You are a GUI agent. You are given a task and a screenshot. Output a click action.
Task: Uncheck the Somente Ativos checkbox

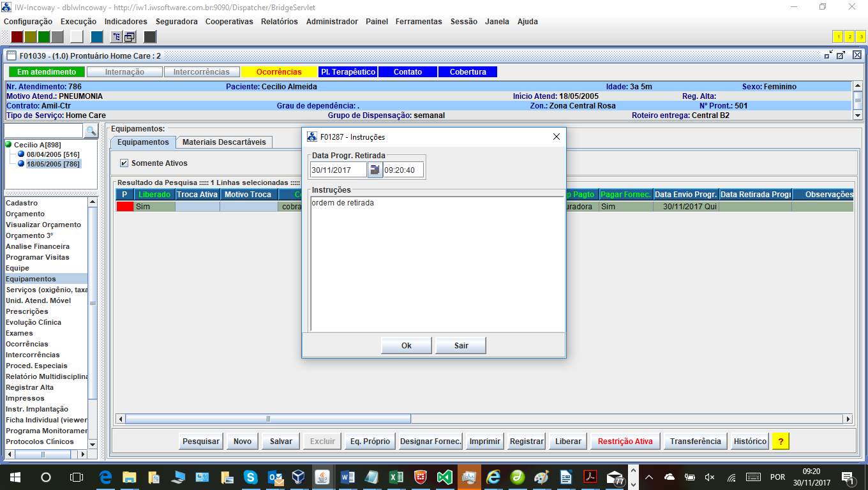pyautogui.click(x=124, y=163)
